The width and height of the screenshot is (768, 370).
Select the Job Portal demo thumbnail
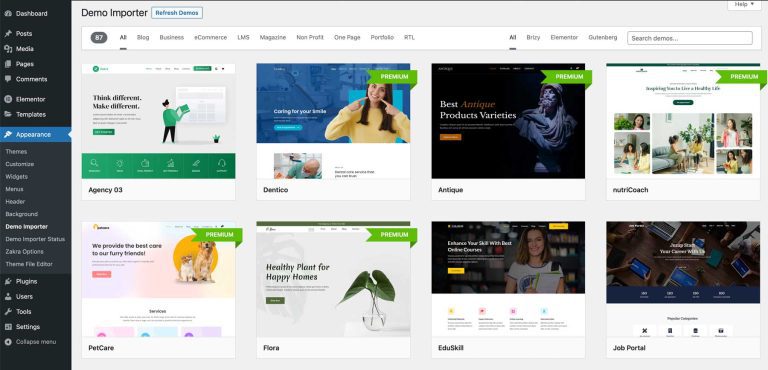(683, 279)
